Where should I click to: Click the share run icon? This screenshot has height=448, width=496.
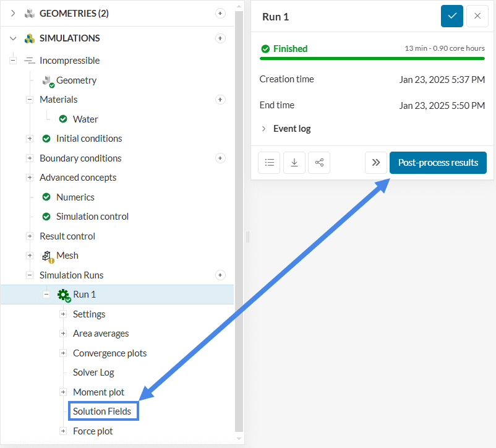point(319,163)
